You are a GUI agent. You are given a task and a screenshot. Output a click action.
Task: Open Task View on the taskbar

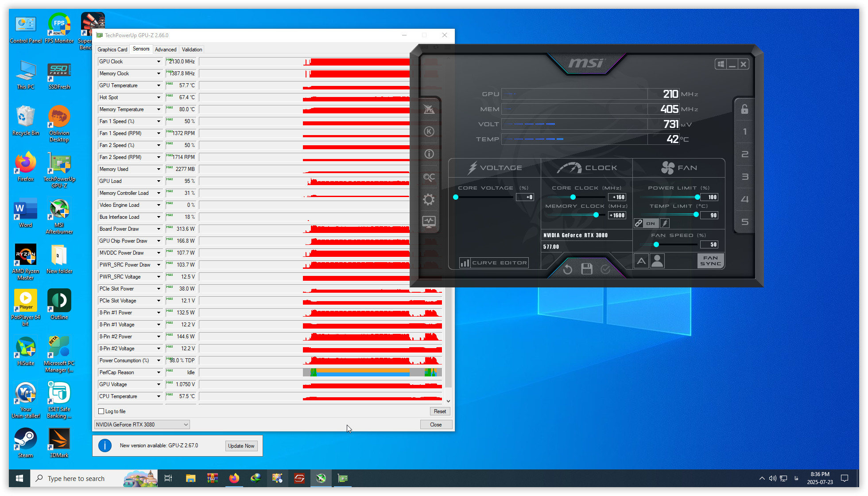coord(168,478)
